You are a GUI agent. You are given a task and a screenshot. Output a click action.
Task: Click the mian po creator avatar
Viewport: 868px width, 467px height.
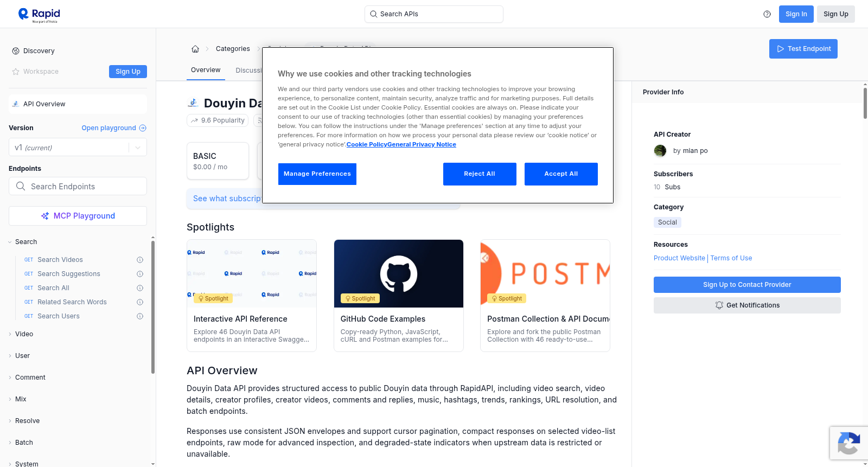[x=660, y=151]
